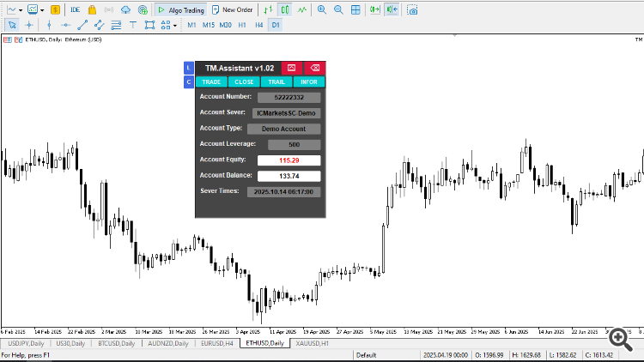Take a chart screenshot with camera icon

point(412,9)
